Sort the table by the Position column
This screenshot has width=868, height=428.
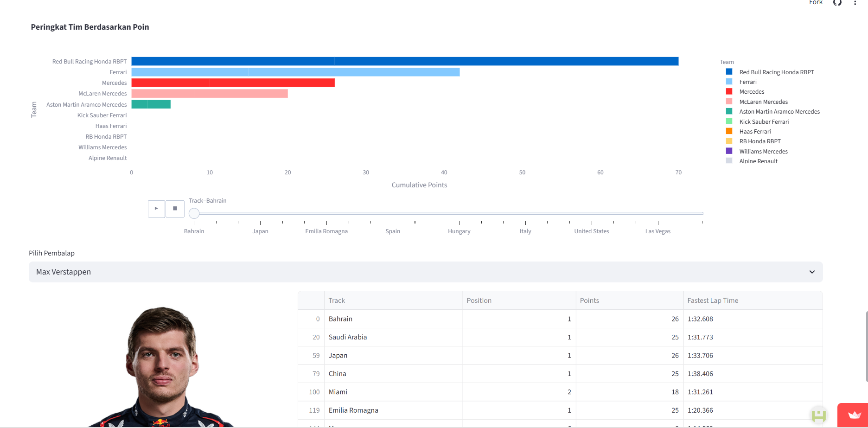tap(519, 300)
